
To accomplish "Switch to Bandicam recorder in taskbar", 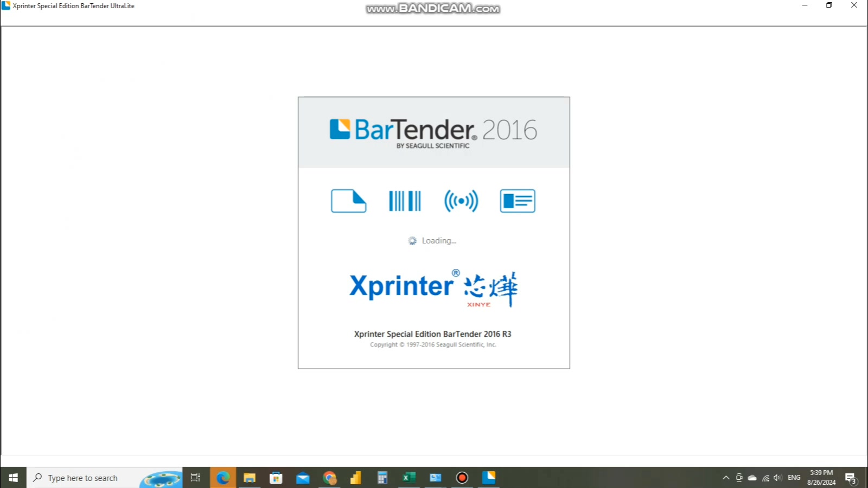I will [x=462, y=478].
